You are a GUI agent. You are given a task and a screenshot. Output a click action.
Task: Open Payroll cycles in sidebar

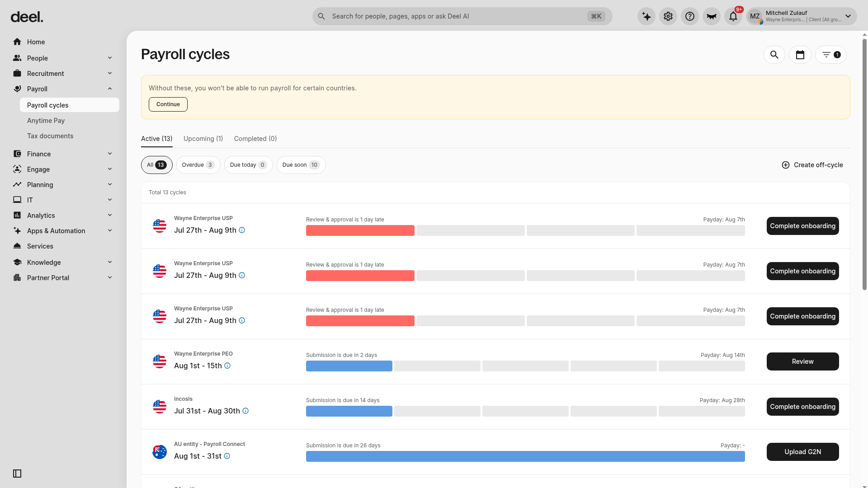(x=70, y=105)
